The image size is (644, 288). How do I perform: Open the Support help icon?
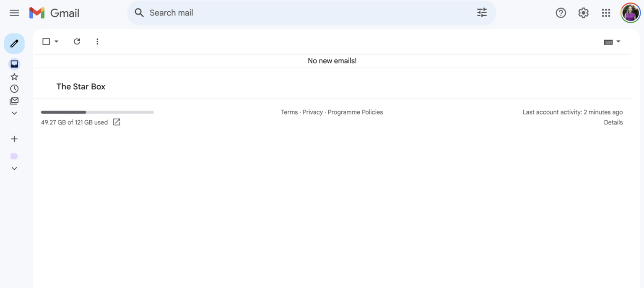561,13
